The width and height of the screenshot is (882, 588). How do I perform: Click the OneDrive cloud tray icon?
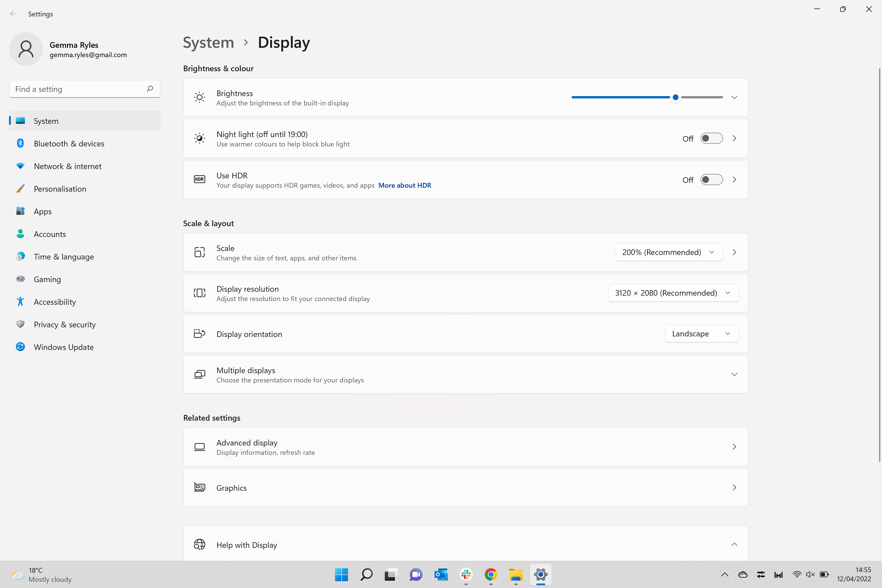(x=743, y=574)
